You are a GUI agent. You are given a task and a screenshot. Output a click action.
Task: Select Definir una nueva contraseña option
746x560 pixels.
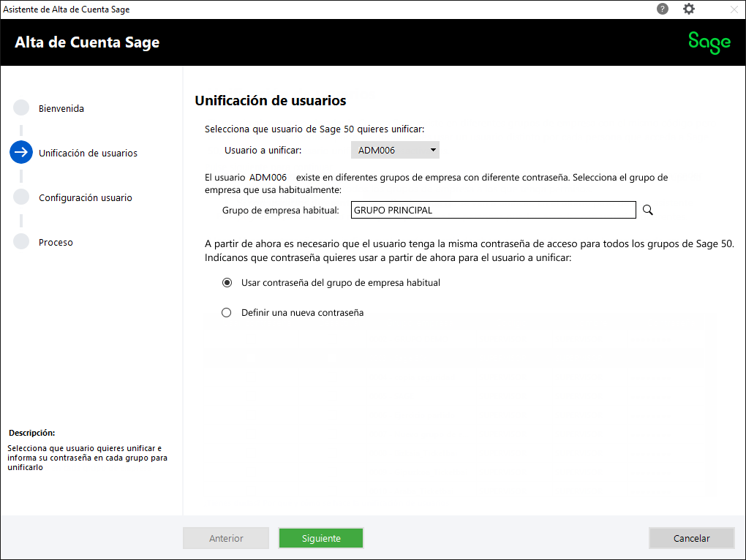227,313
